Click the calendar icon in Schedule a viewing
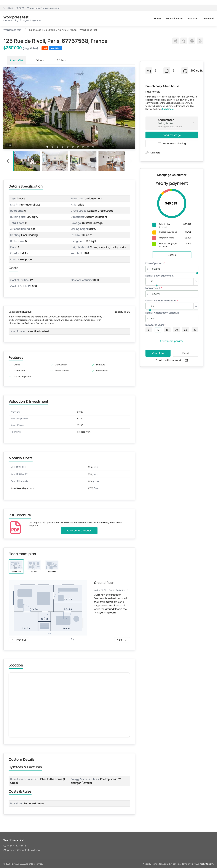 point(159,144)
